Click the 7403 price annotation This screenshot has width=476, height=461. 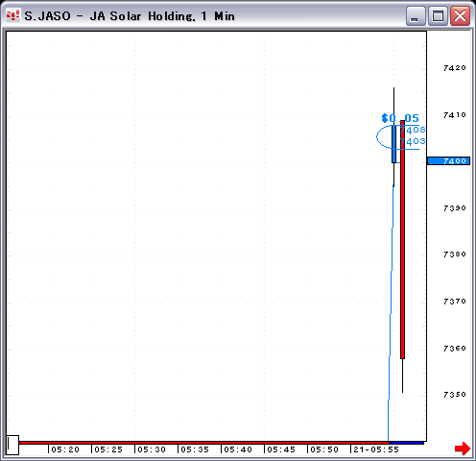point(413,141)
